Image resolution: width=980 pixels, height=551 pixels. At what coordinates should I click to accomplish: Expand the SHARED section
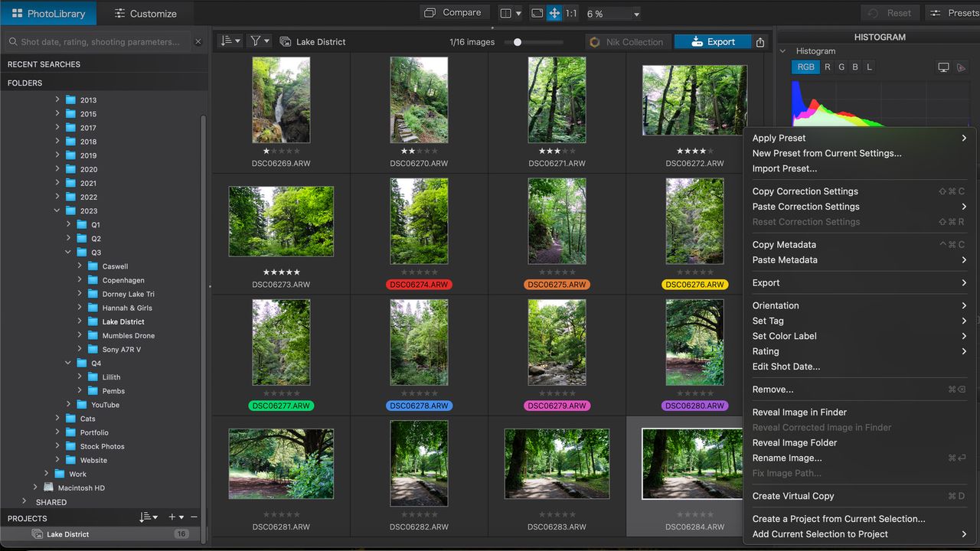(24, 502)
